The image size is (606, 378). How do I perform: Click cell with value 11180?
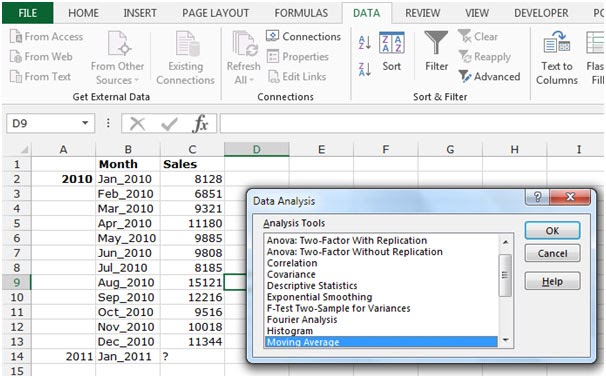pos(192,223)
